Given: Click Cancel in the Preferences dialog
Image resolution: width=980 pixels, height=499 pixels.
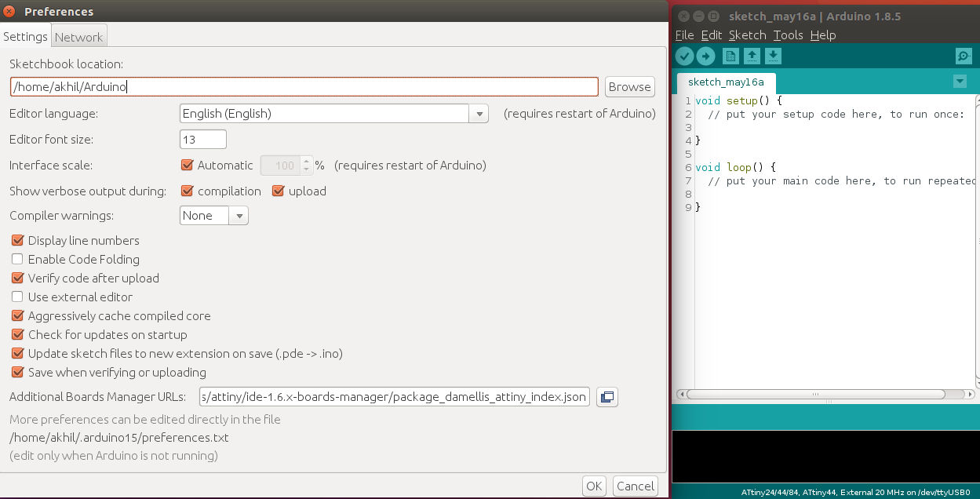Looking at the screenshot, I should pos(635,486).
